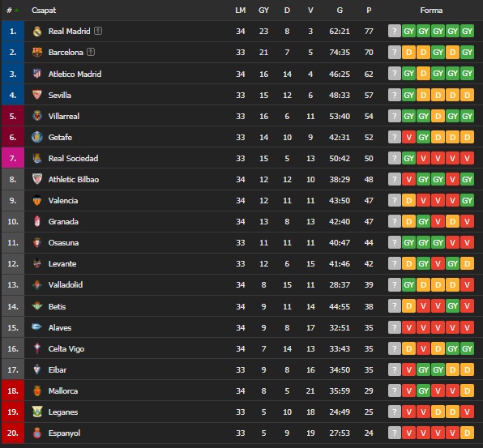Image resolution: width=483 pixels, height=448 pixels.
Task: Click the upcoming-match icon beside Real Madrid name
Action: point(98,31)
